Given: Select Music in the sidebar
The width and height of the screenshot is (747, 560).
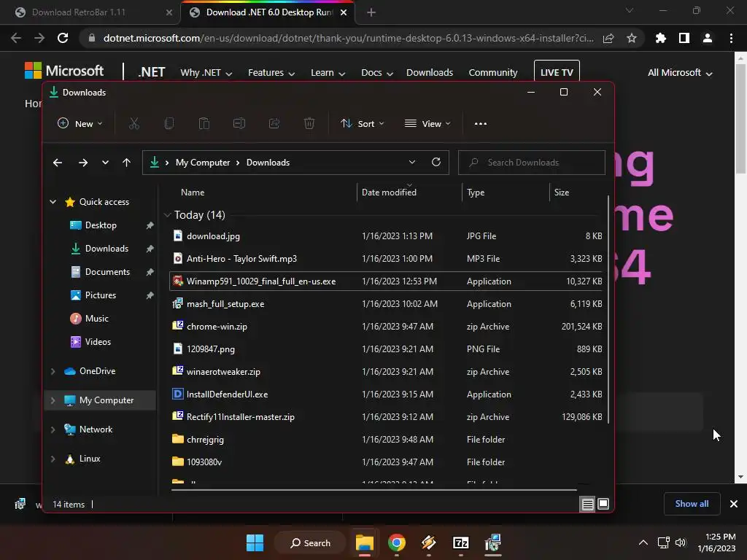Looking at the screenshot, I should [97, 319].
